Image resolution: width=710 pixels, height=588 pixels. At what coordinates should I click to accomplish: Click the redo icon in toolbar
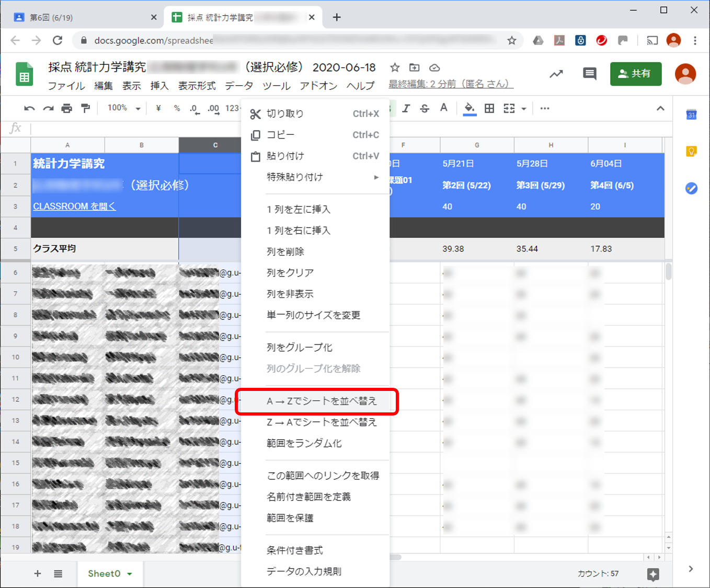[x=48, y=108]
